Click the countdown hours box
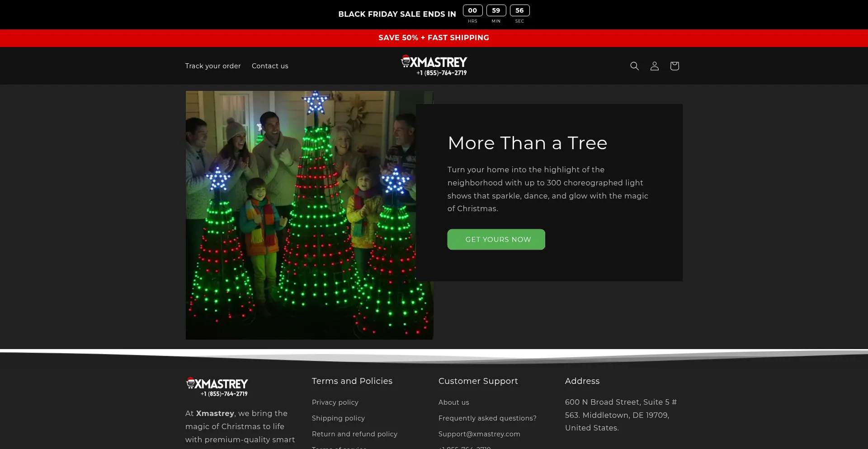The image size is (868, 449). [x=472, y=10]
